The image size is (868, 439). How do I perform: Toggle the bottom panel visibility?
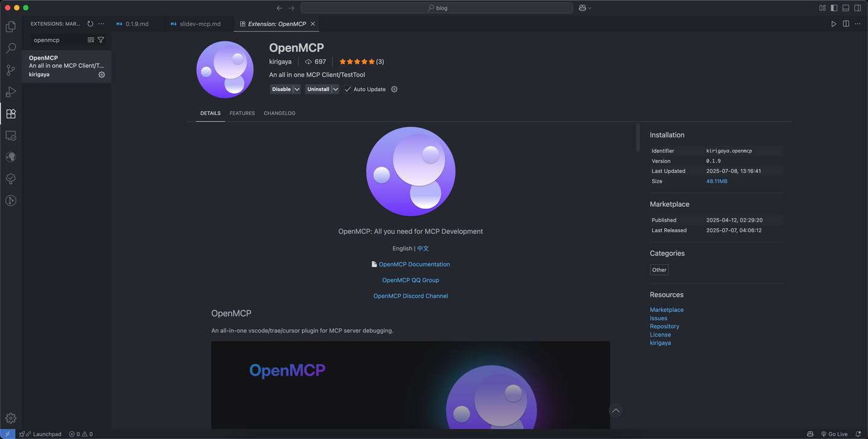pos(846,8)
